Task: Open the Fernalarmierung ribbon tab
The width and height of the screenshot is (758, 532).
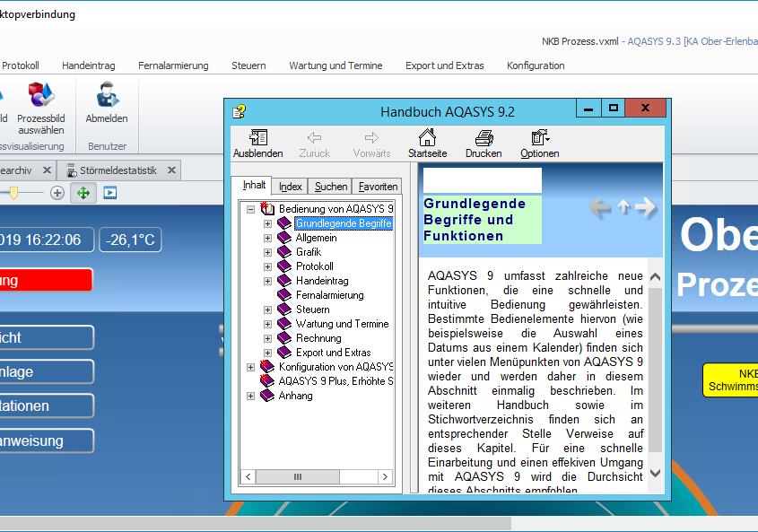Action: click(x=173, y=65)
